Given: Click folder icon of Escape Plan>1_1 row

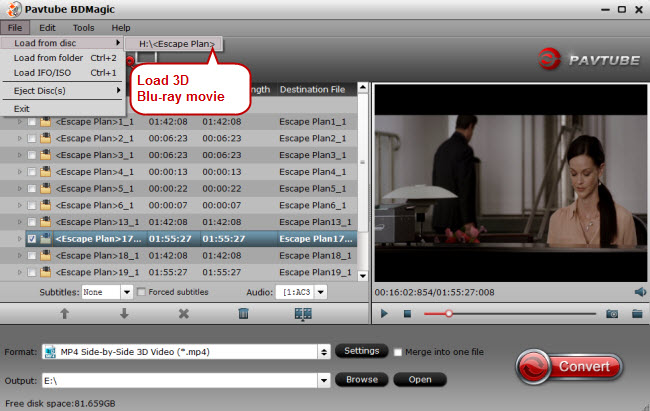Looking at the screenshot, I should [x=45, y=122].
